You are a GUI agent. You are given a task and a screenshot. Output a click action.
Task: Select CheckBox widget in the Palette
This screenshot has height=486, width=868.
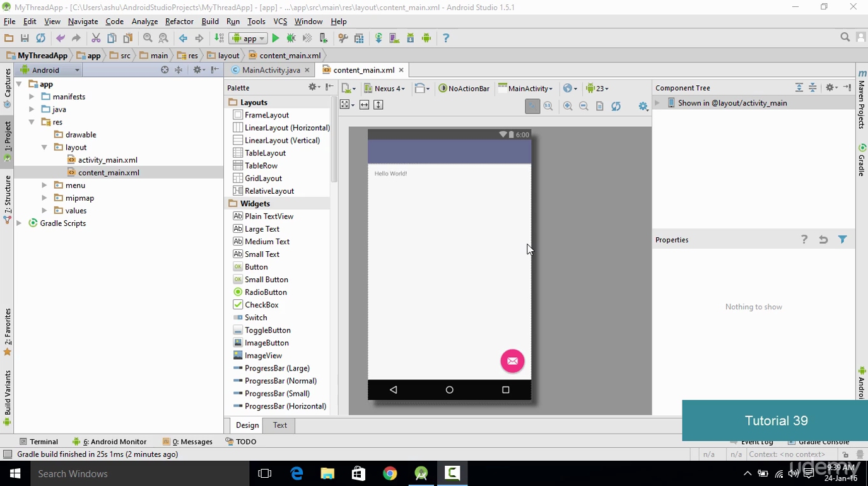261,305
